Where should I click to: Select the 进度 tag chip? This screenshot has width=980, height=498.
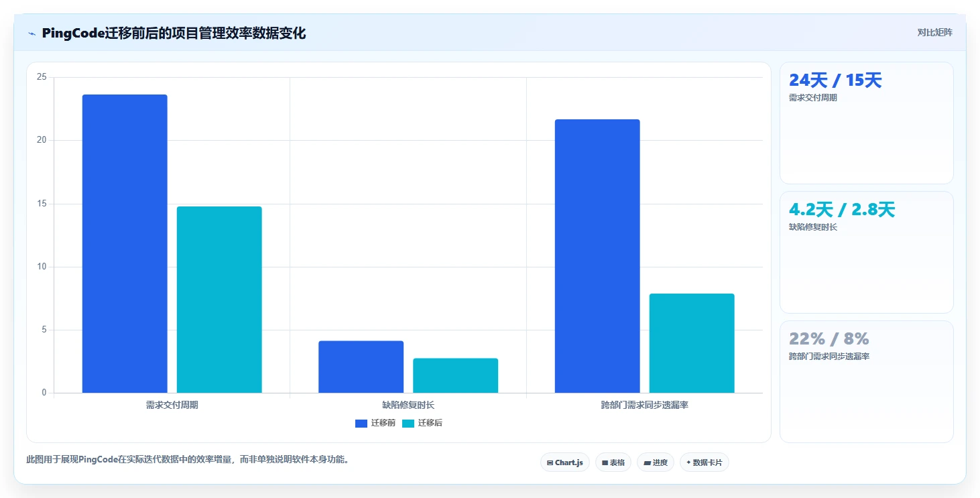(x=655, y=462)
